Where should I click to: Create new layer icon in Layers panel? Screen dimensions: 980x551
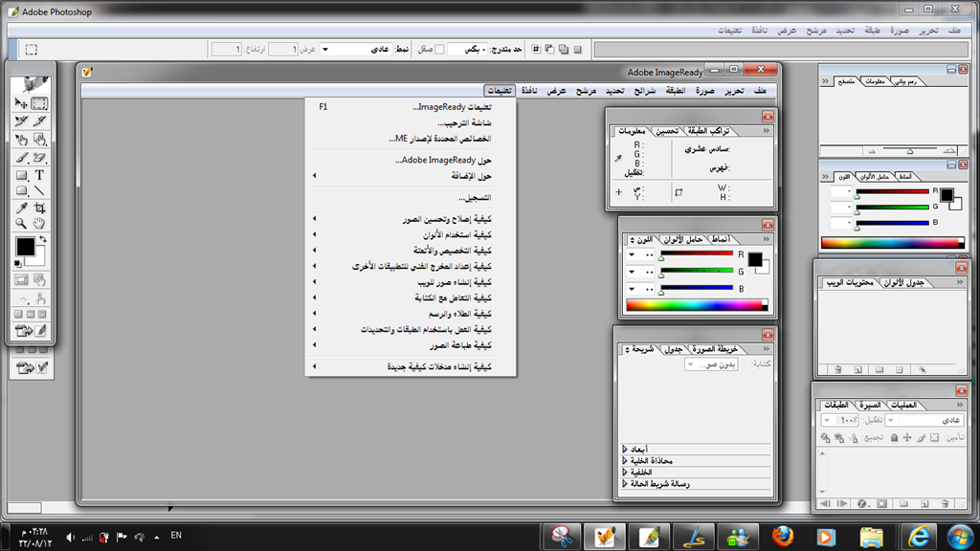click(924, 503)
